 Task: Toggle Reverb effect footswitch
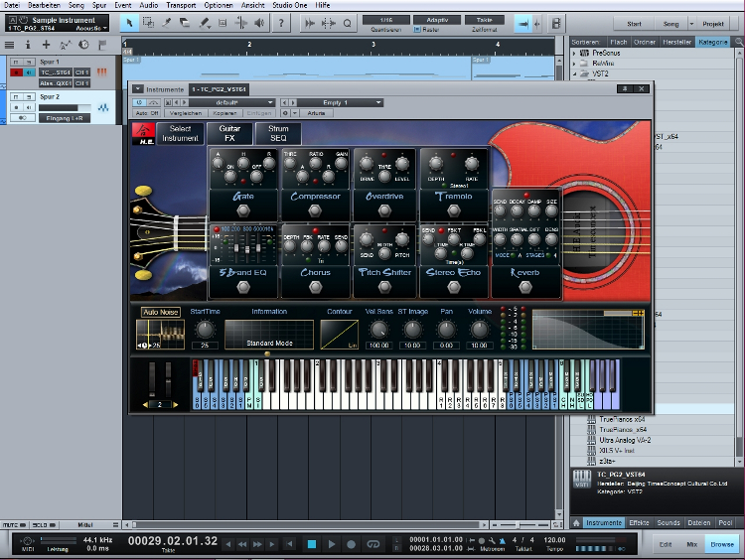[525, 286]
